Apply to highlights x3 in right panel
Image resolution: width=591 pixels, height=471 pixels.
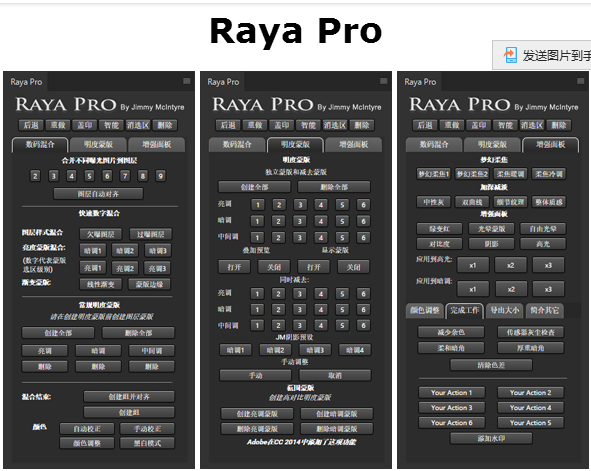click(x=548, y=265)
